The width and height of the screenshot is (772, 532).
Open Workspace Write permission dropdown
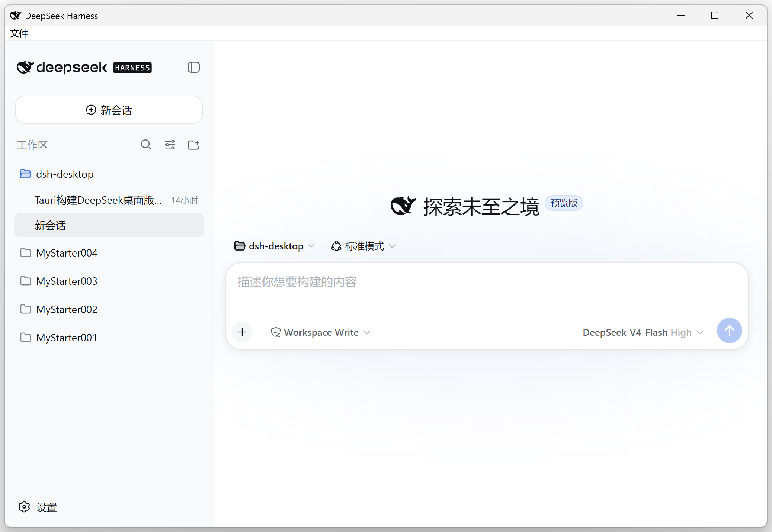(x=321, y=332)
